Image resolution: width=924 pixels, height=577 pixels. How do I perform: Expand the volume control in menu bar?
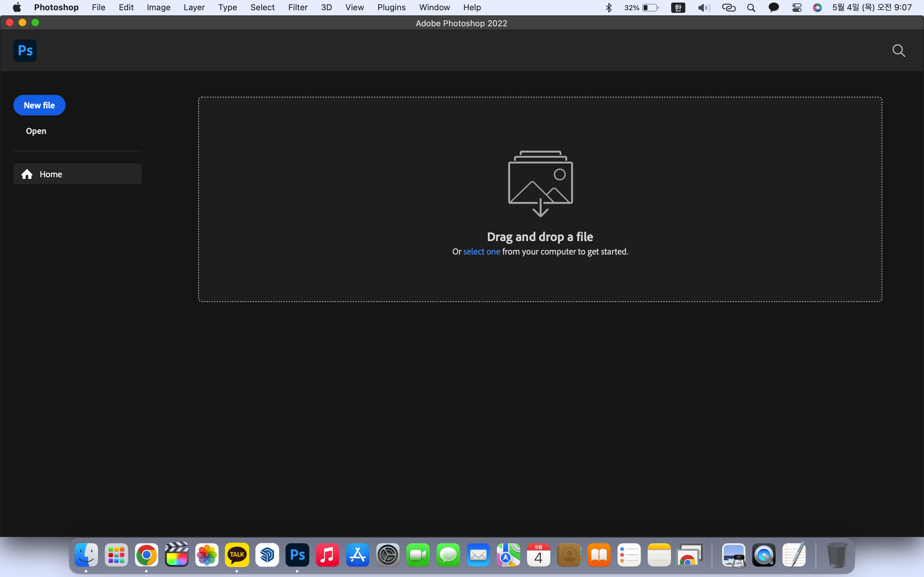pos(704,7)
